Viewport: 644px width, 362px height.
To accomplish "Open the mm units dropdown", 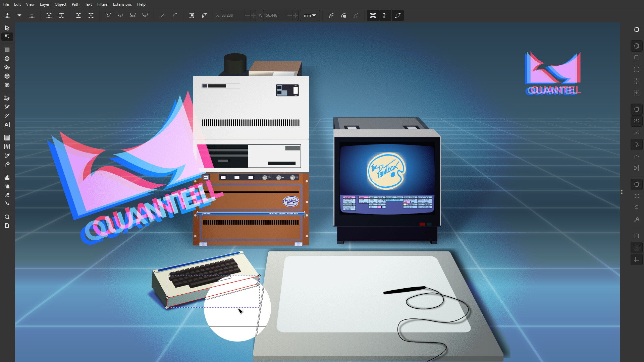I will pyautogui.click(x=310, y=15).
